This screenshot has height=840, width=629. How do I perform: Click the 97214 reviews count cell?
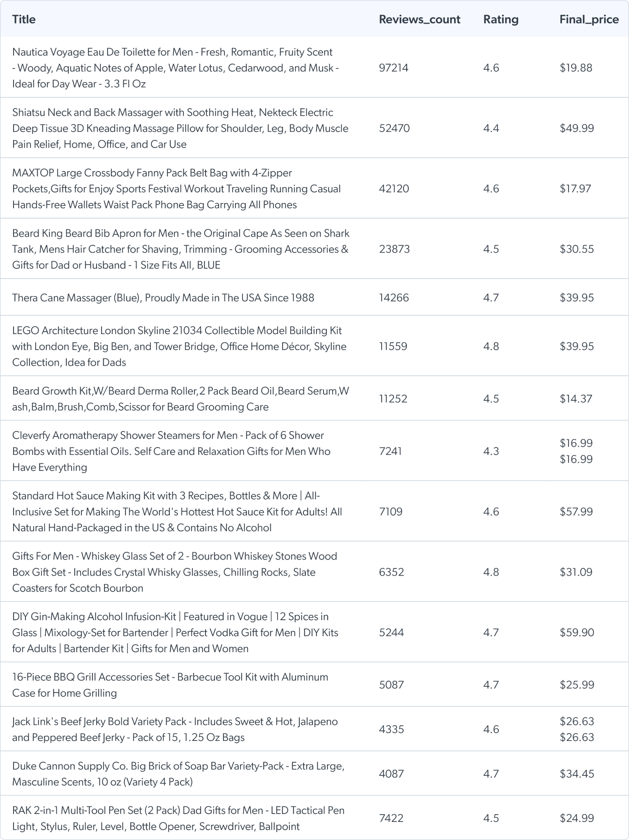coord(394,68)
